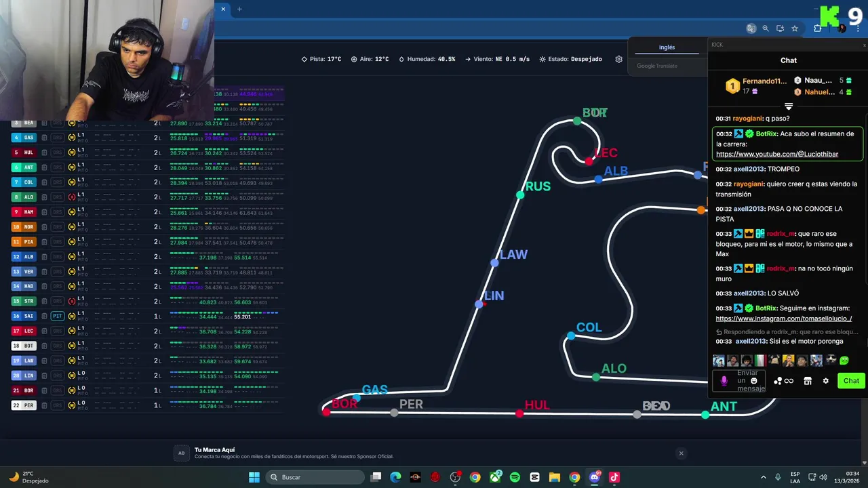Open File Explorer from the taskbar
This screenshot has width=868, height=488.
554,477
